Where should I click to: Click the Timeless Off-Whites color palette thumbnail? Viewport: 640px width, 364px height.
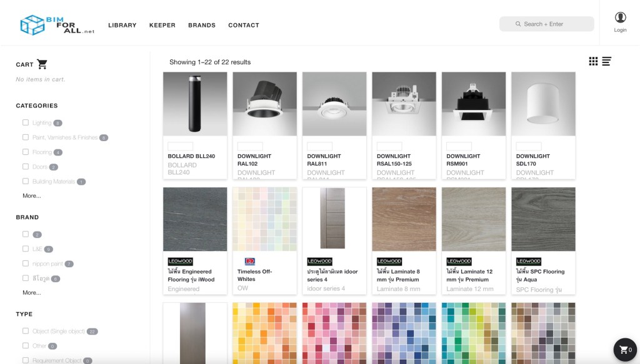[x=264, y=219]
